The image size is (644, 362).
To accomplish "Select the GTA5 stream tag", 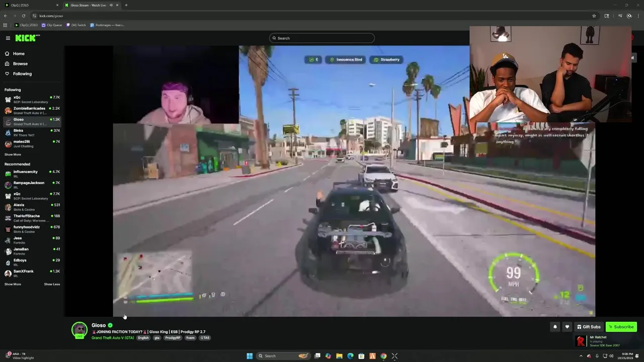I will coord(205,338).
